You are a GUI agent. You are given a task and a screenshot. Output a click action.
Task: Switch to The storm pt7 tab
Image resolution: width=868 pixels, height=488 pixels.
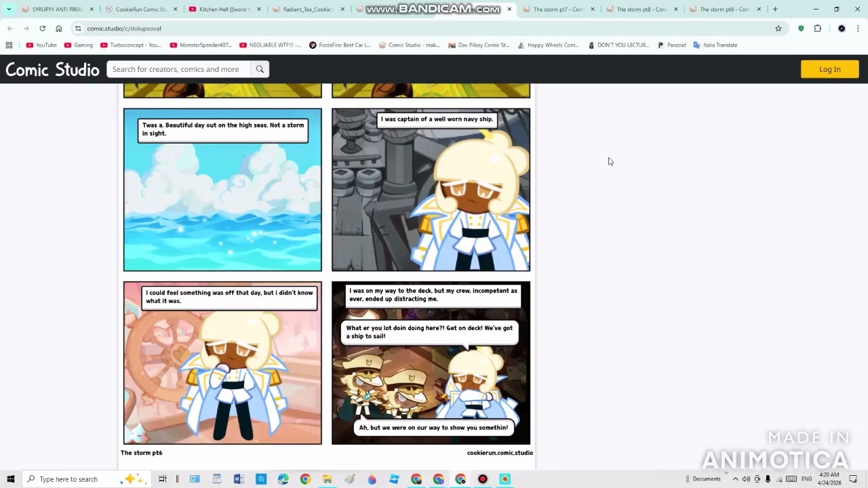click(558, 9)
